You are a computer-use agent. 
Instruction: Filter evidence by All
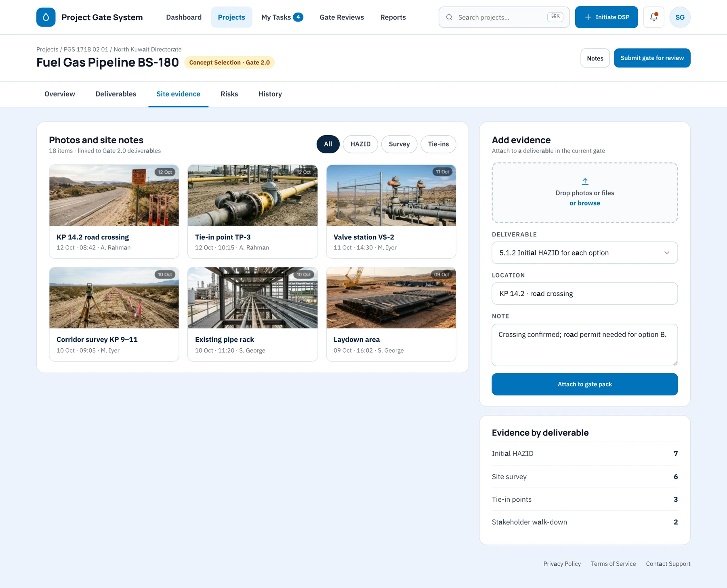coord(328,144)
